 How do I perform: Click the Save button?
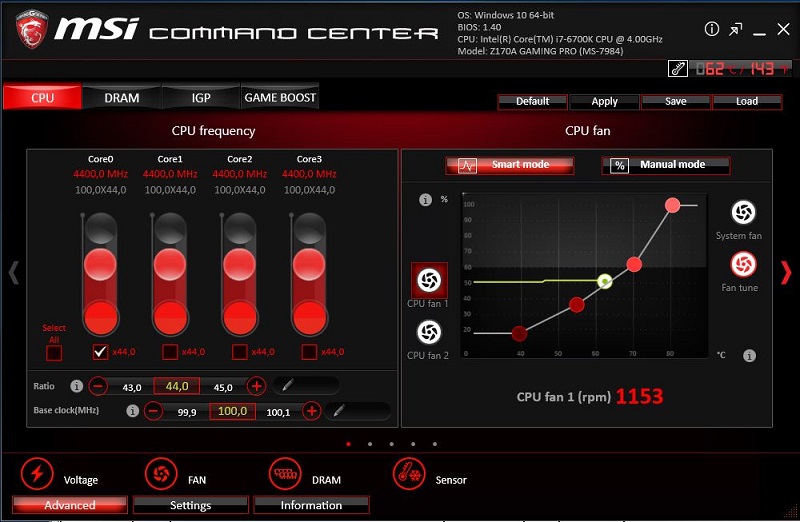(676, 102)
